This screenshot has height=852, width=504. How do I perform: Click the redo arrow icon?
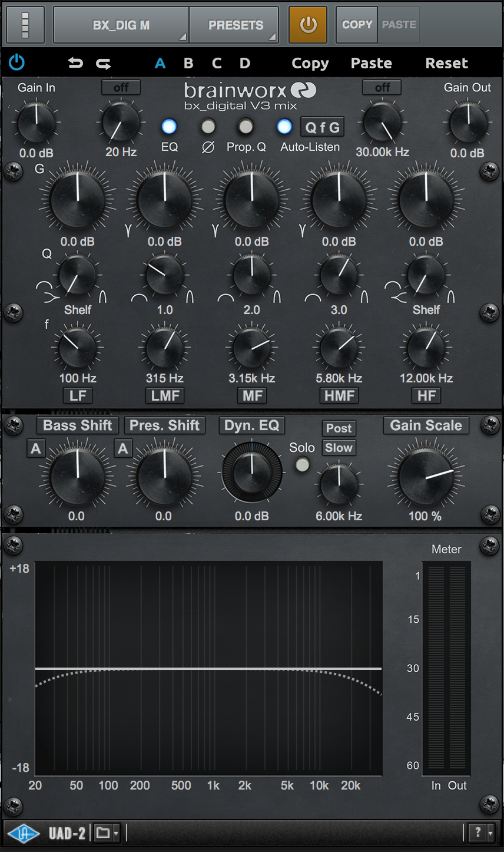pyautogui.click(x=104, y=63)
